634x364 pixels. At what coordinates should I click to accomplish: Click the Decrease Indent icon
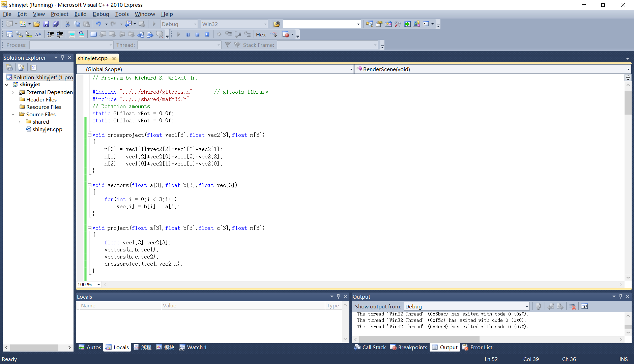coord(51,34)
